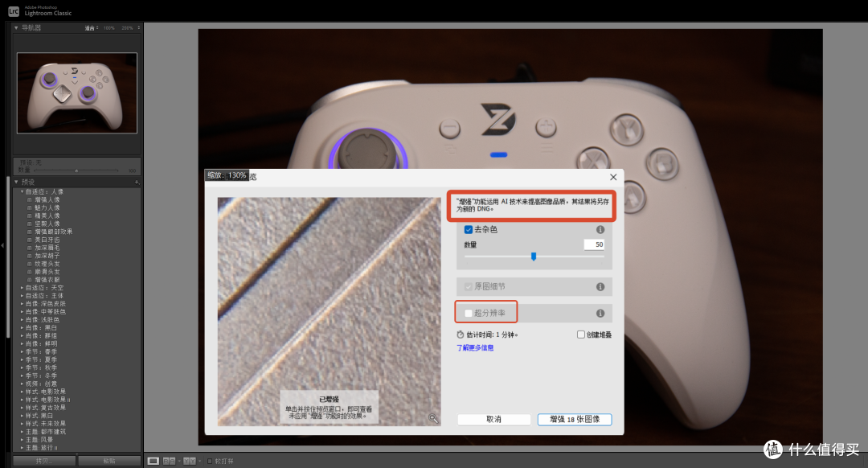Apply the 增强眼部效果 preset
868x468 pixels.
point(54,232)
